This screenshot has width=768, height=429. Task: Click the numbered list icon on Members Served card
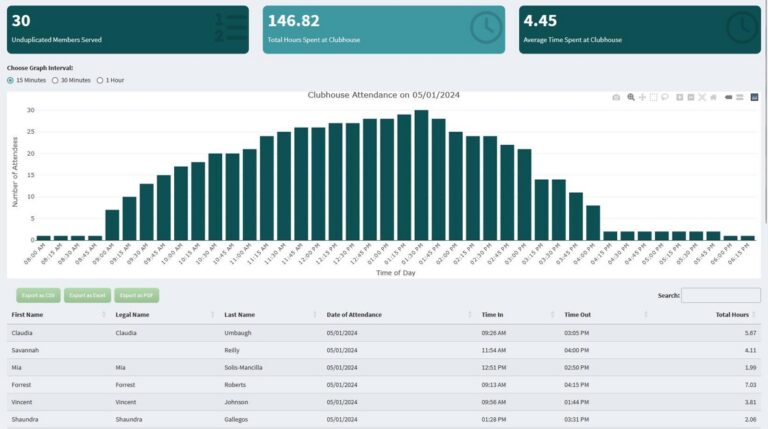click(x=230, y=28)
